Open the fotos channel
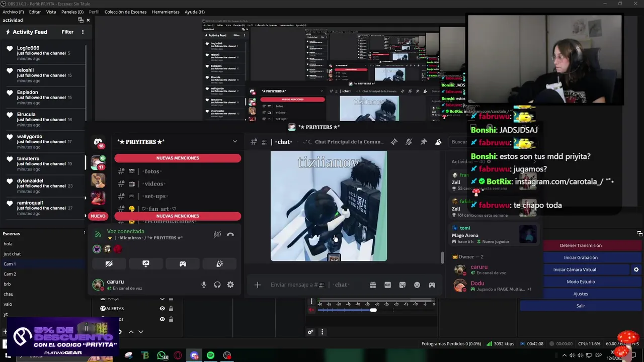The image size is (644, 362). 151,171
